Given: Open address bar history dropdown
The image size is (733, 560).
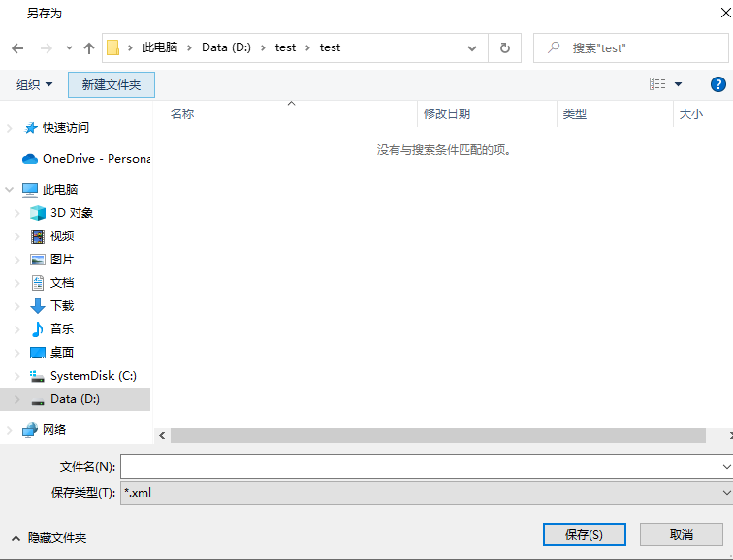Looking at the screenshot, I should click(472, 47).
